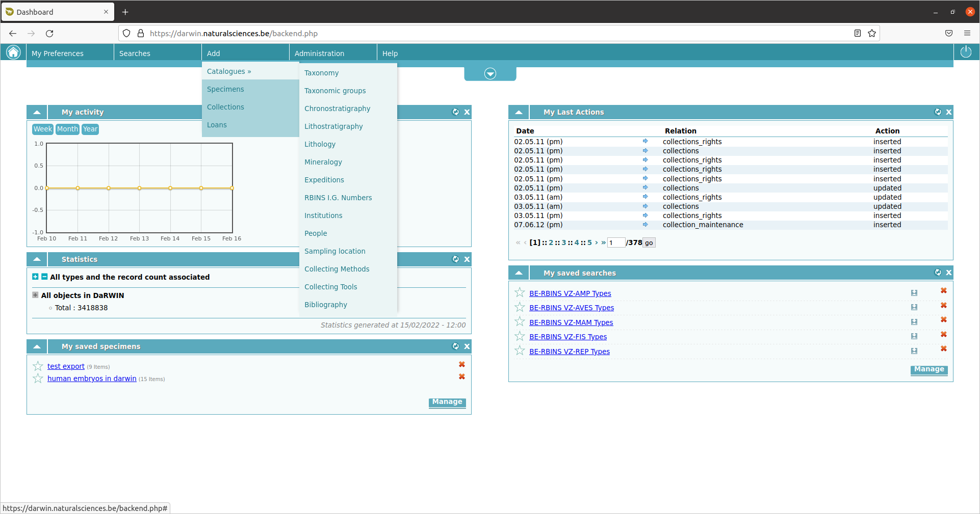Expand all statistics with plus icon
This screenshot has width=980, height=514.
[35, 277]
